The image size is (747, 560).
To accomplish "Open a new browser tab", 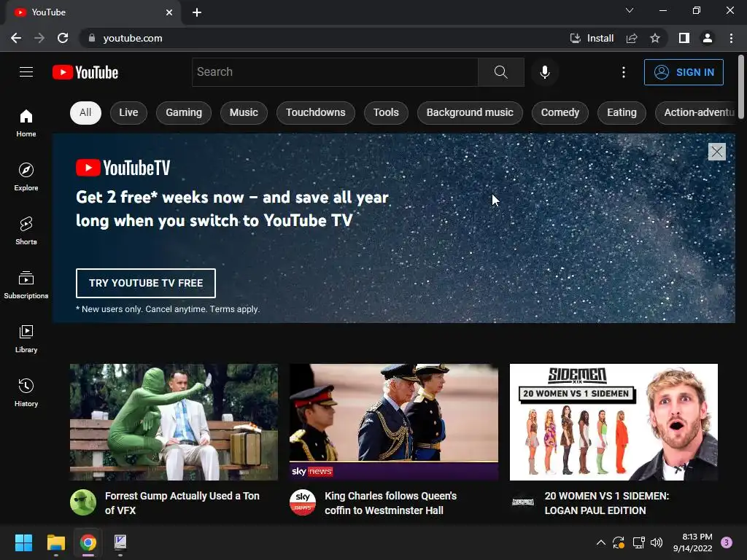I will point(197,12).
